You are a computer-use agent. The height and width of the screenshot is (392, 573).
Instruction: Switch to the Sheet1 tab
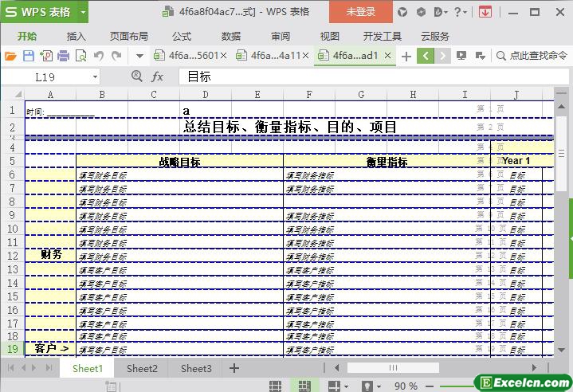pos(88,368)
